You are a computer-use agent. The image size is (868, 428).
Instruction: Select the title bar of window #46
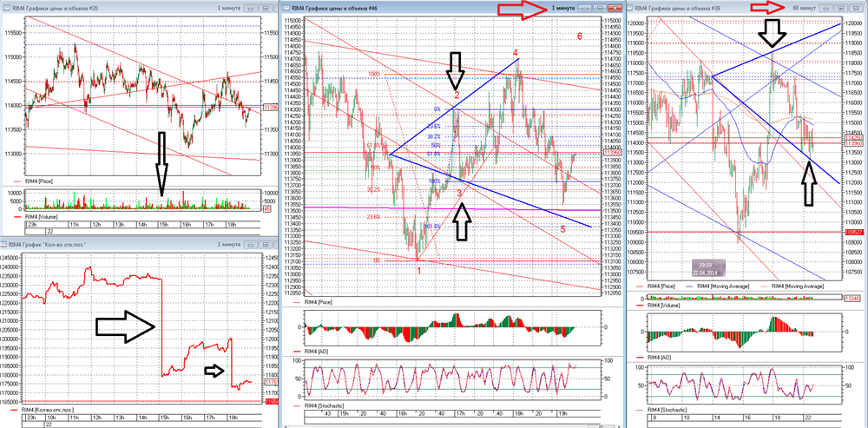point(453,9)
